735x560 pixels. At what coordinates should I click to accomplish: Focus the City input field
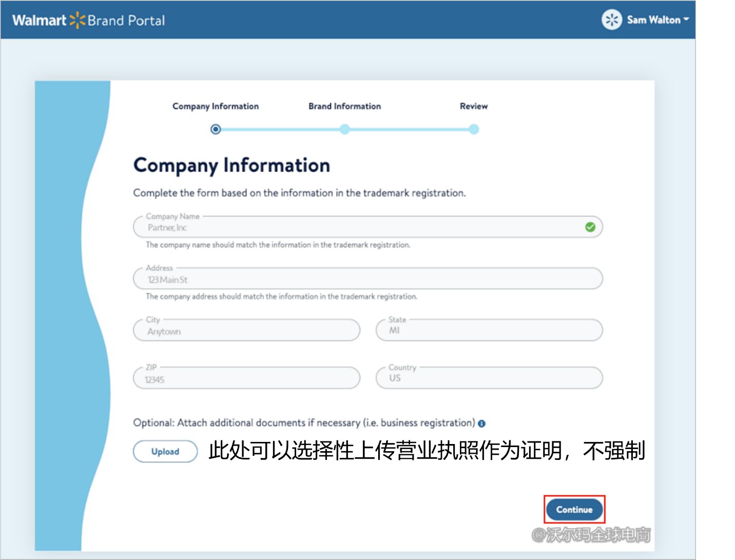coord(246,330)
